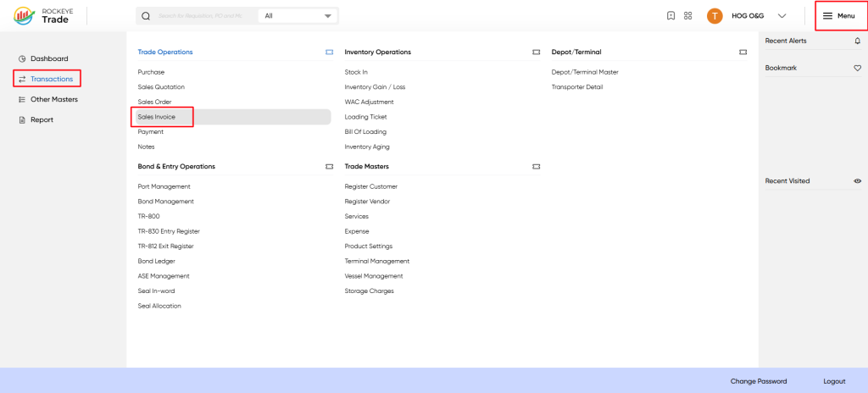
Task: Click the Inventory Operations heading
Action: point(377,52)
